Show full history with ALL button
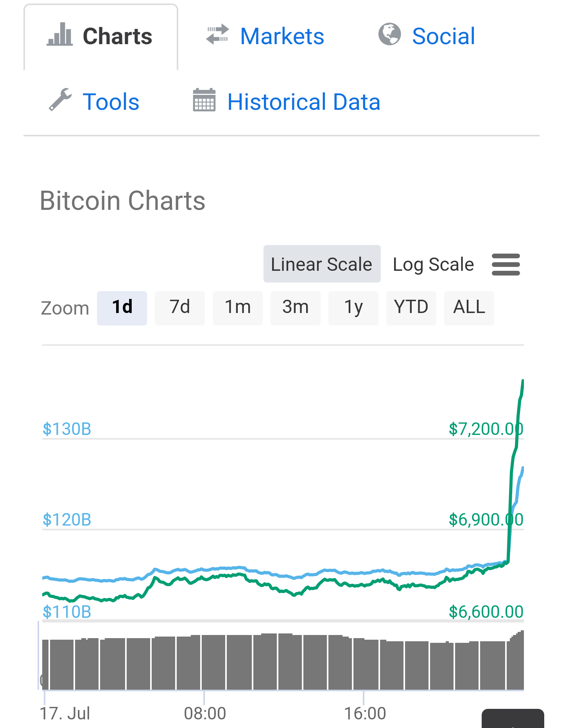Screen dimensions: 563x728 469,308
